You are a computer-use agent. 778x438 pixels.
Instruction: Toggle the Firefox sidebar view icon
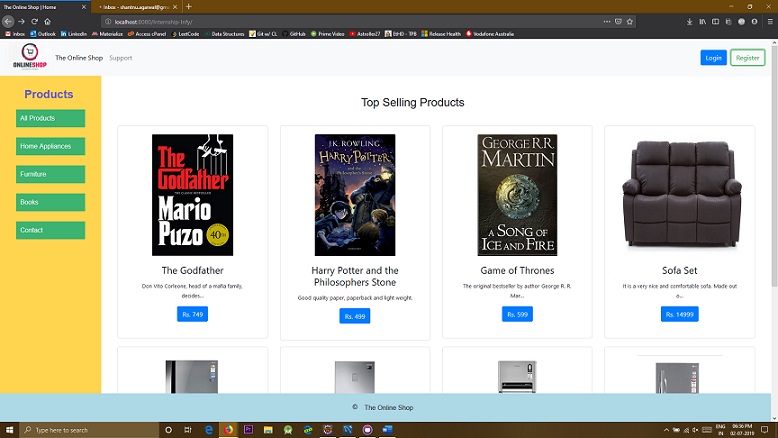716,21
